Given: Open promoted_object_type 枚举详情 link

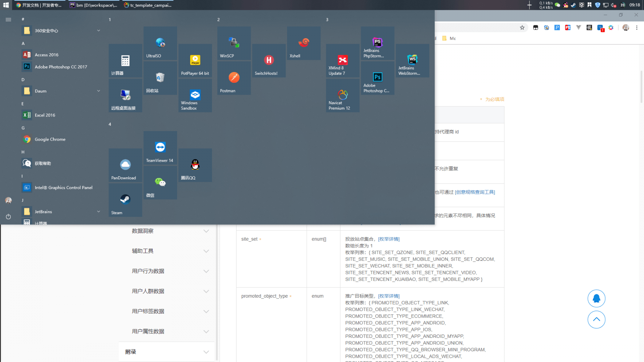Looking at the screenshot, I should click(x=389, y=296).
